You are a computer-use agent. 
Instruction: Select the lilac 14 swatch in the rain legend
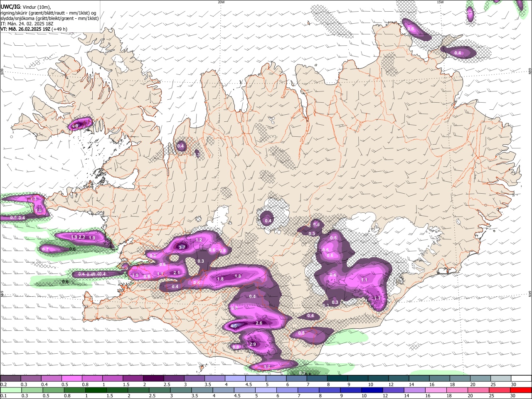click(414, 390)
